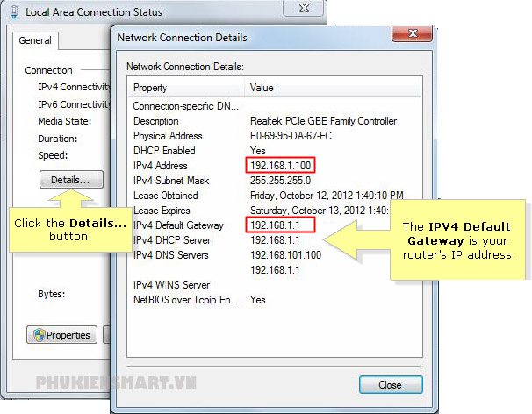532x414 pixels.
Task: Select the IPv4 DHCP Server property label
Action: pos(172,240)
